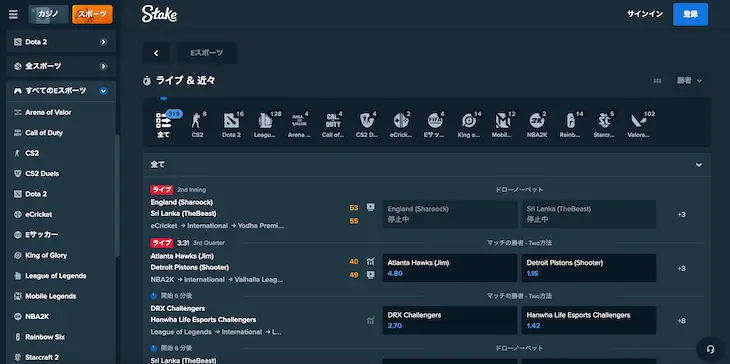
Task: Open the 勝者 market dropdown
Action: tap(689, 81)
